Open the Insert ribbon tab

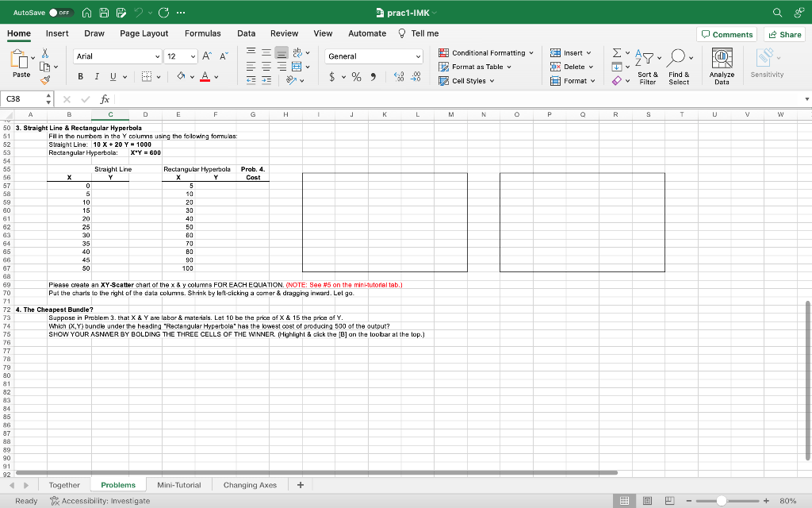pyautogui.click(x=57, y=33)
